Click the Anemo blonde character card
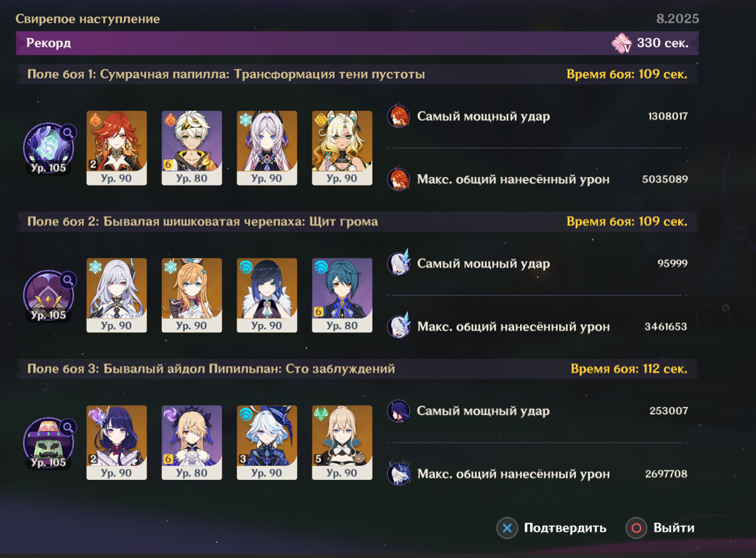 [x=342, y=442]
